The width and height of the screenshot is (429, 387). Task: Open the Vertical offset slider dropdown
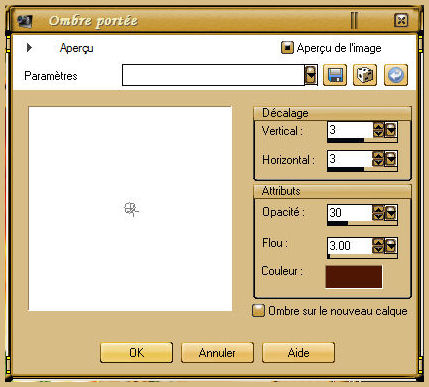[390, 130]
